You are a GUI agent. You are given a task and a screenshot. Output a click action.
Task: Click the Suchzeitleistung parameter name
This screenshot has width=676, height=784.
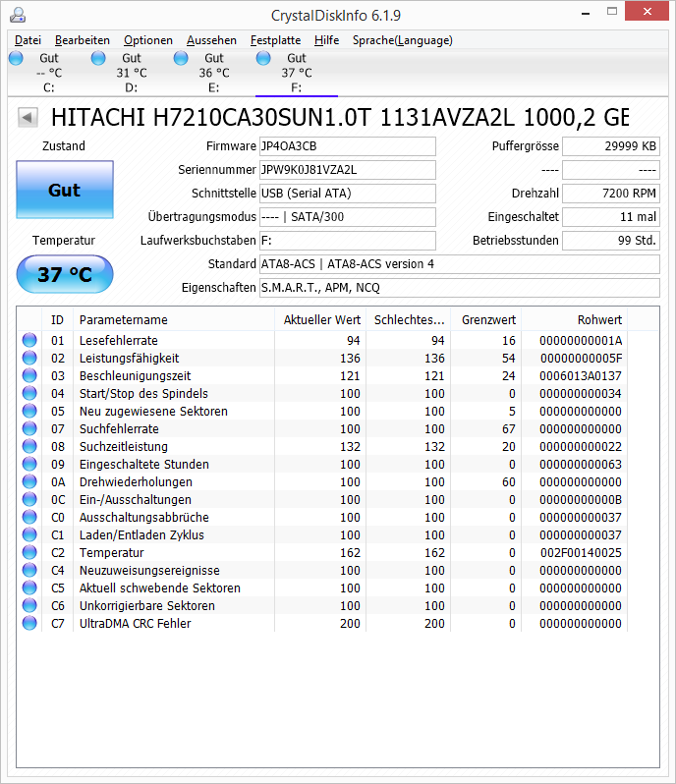tap(124, 446)
